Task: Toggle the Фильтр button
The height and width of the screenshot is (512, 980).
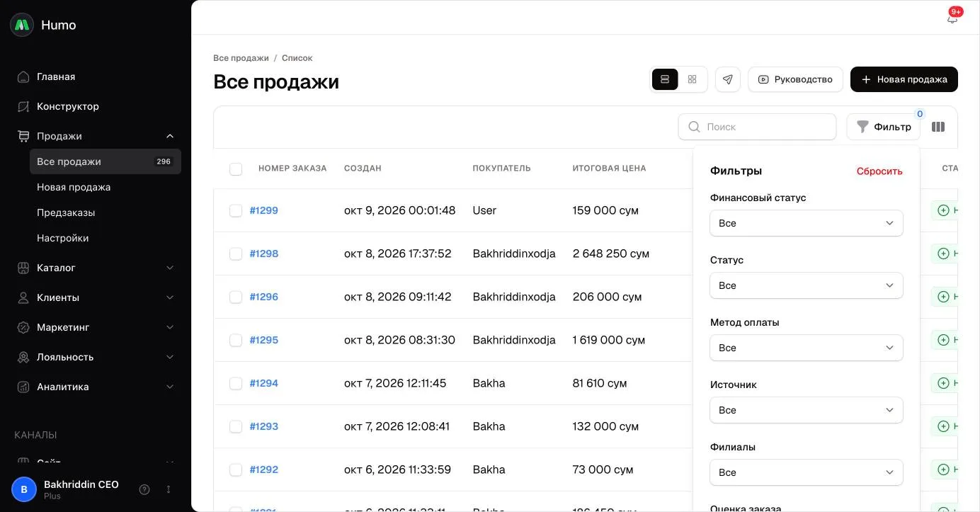Action: pos(883,127)
